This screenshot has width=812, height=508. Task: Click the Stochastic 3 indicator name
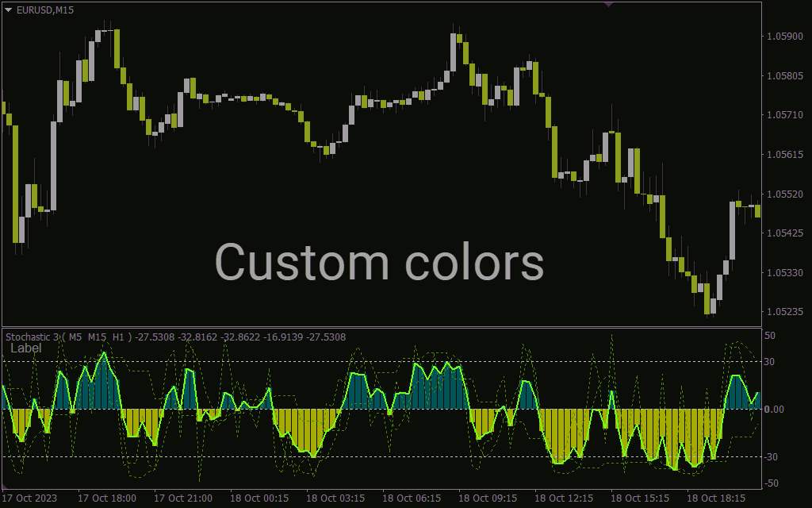(31, 337)
